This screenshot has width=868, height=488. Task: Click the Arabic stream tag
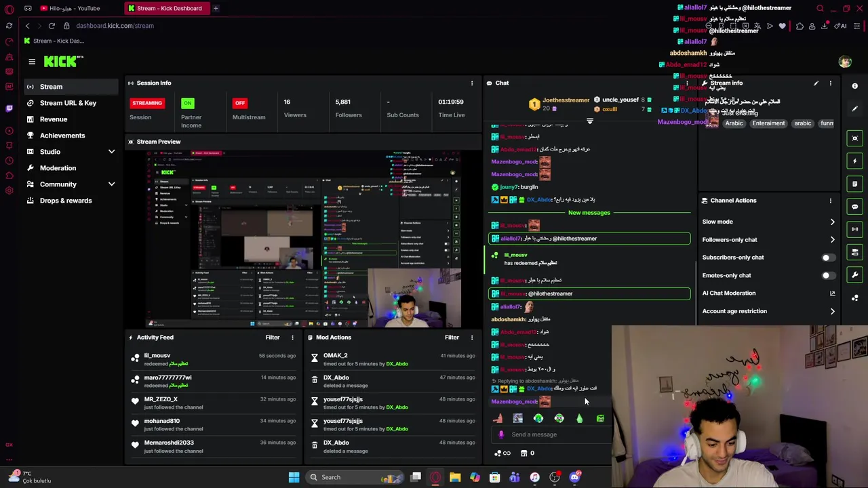tap(734, 123)
